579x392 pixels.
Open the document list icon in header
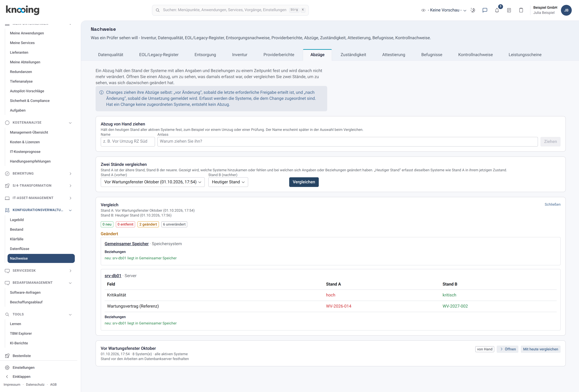[509, 10]
